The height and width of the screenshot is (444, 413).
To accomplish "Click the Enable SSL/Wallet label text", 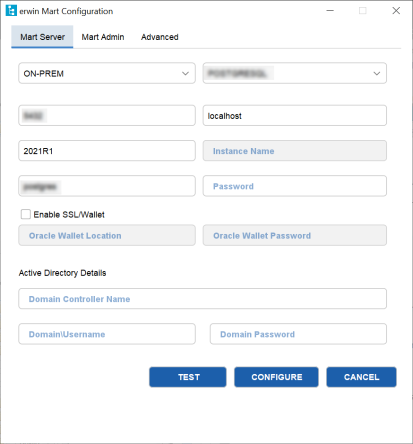I will 69,214.
